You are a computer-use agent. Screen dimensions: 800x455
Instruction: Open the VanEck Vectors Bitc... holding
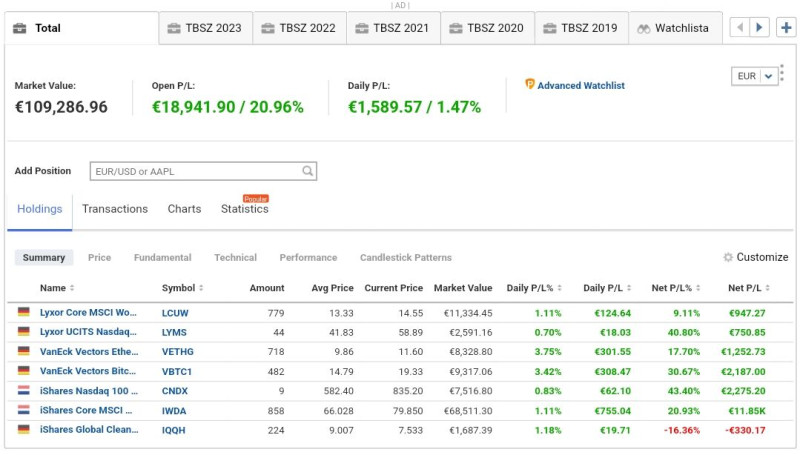coord(88,371)
